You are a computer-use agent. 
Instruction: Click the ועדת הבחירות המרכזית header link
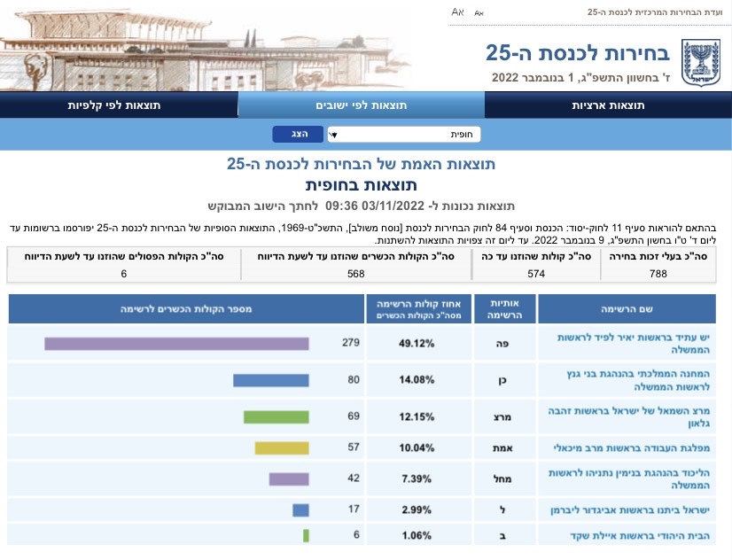[655, 13]
